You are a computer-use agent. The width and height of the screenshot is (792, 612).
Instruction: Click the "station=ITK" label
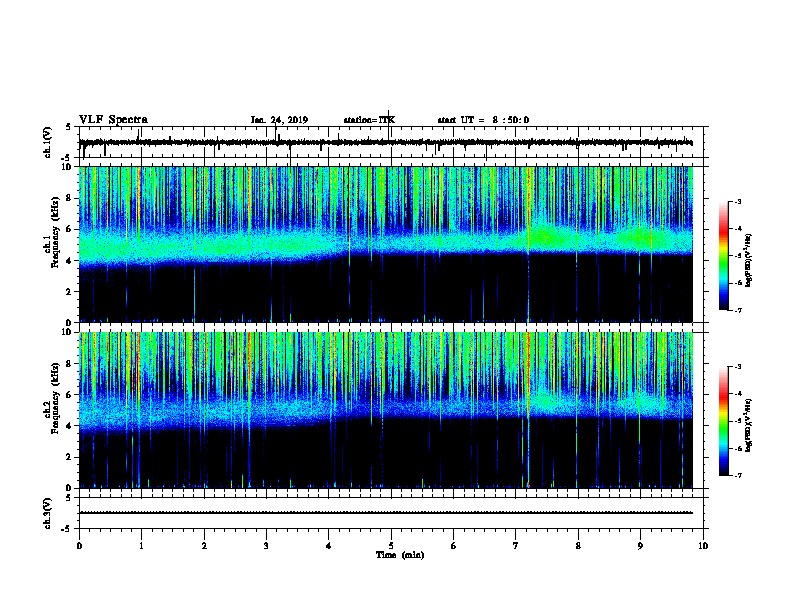369,120
